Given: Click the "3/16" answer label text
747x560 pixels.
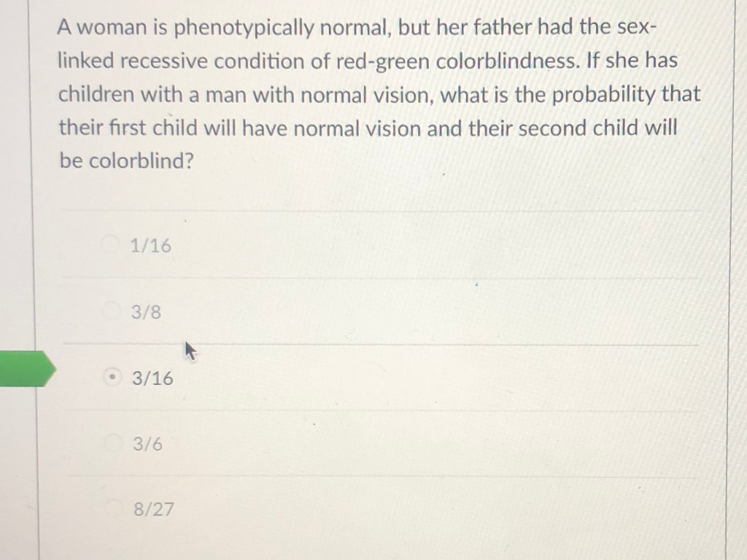Looking at the screenshot, I should pos(152,378).
